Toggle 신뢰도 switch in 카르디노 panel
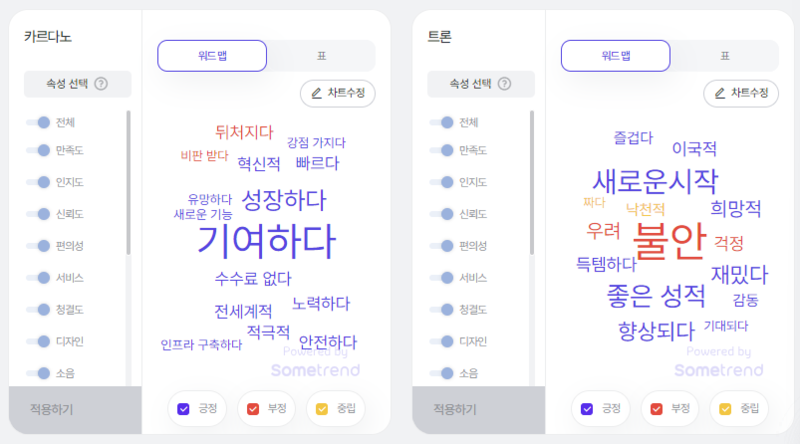Screen dimensions: 800x444 point(38,214)
